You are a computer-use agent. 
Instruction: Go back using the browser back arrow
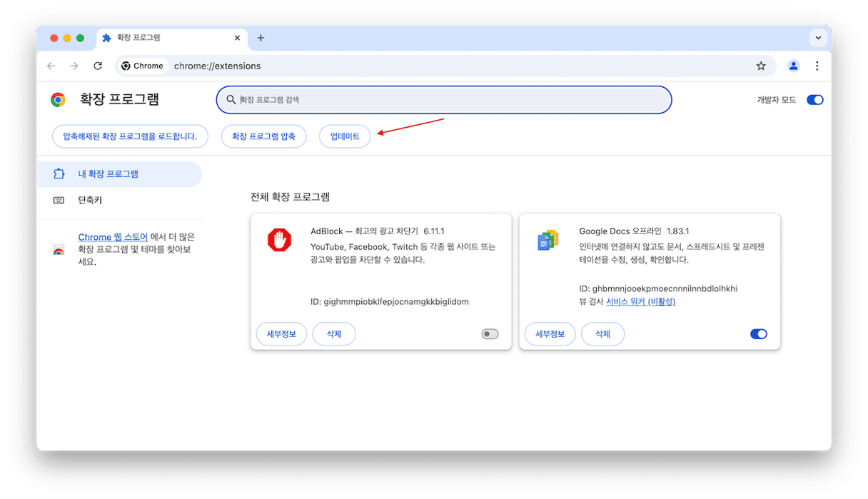click(51, 66)
